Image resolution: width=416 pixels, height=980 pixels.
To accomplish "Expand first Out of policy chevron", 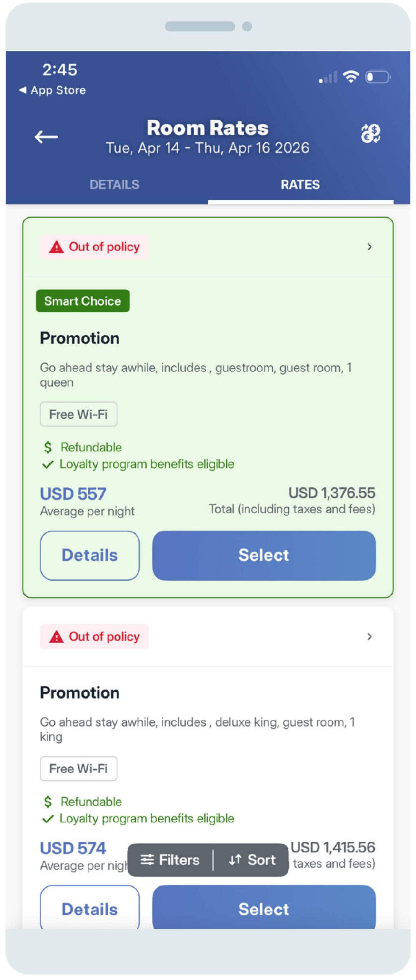I will tap(369, 247).
